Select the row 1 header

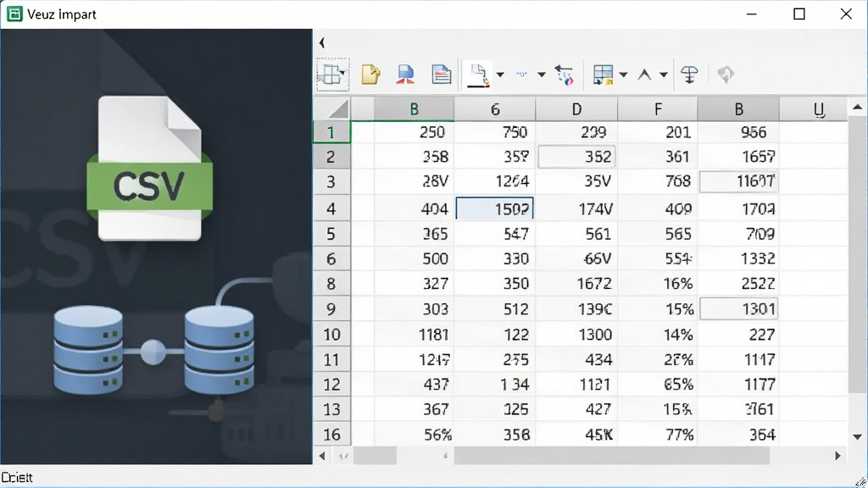(331, 132)
